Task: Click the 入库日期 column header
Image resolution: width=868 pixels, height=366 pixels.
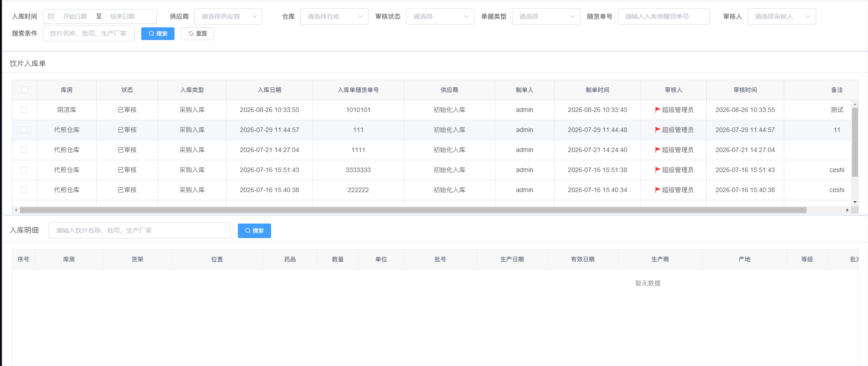Action: coord(269,90)
